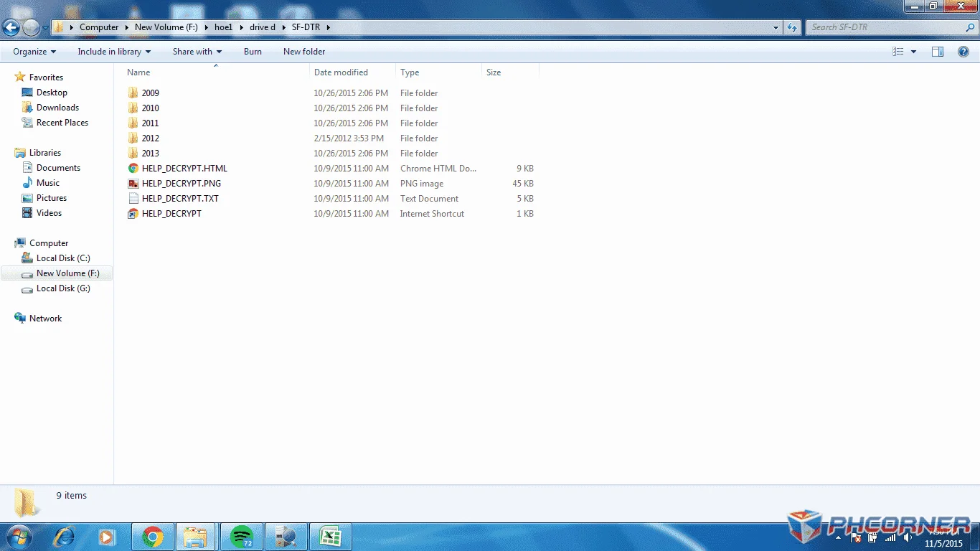Select the HELP_DECRYPT.TXT document icon

(133, 199)
